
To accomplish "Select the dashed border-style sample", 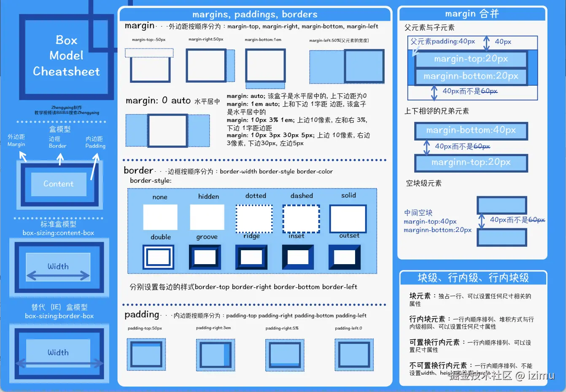I will (301, 217).
